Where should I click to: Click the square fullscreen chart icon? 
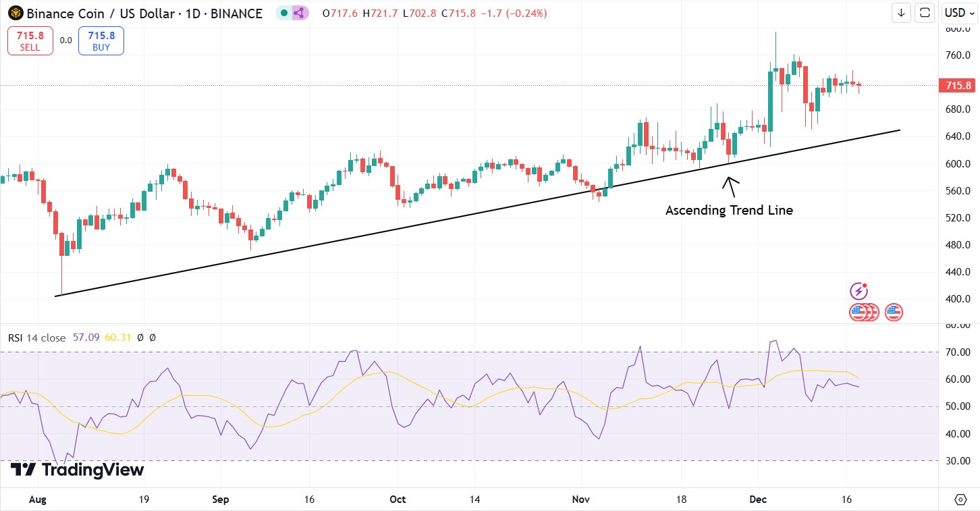click(x=925, y=12)
